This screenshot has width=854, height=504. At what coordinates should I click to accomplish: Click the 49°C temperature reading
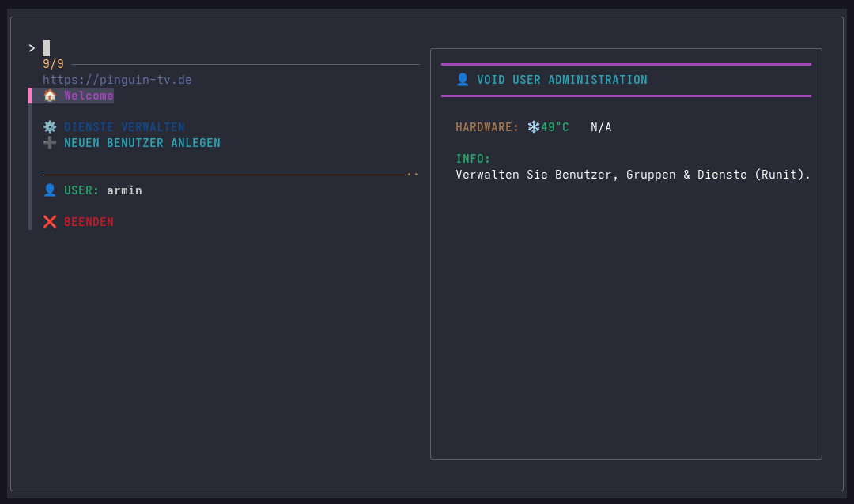tap(555, 127)
